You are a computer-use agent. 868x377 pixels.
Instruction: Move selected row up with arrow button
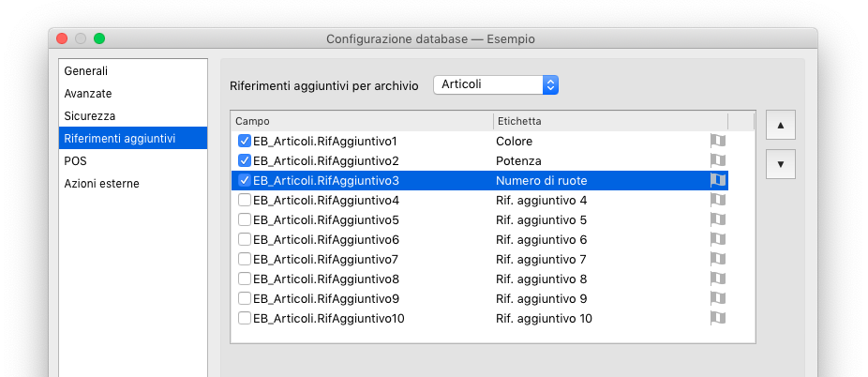coord(780,125)
